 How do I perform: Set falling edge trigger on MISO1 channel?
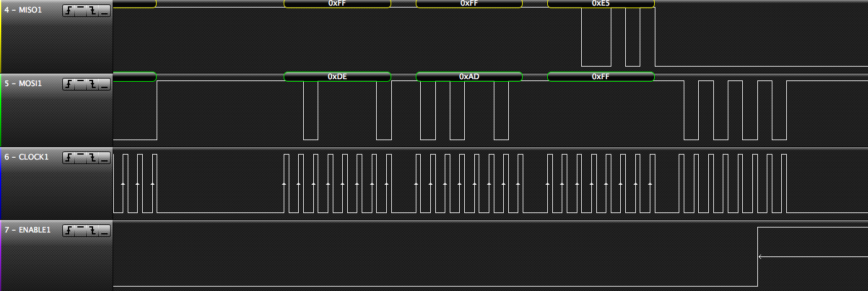[92, 11]
